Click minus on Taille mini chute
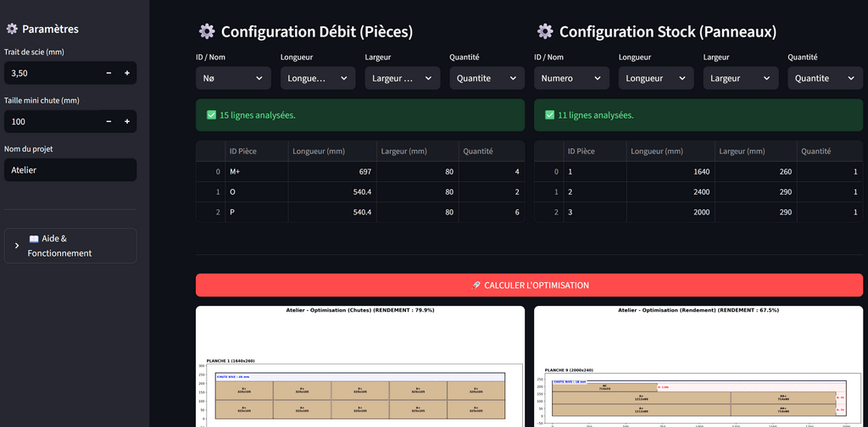The image size is (868, 427). [108, 121]
